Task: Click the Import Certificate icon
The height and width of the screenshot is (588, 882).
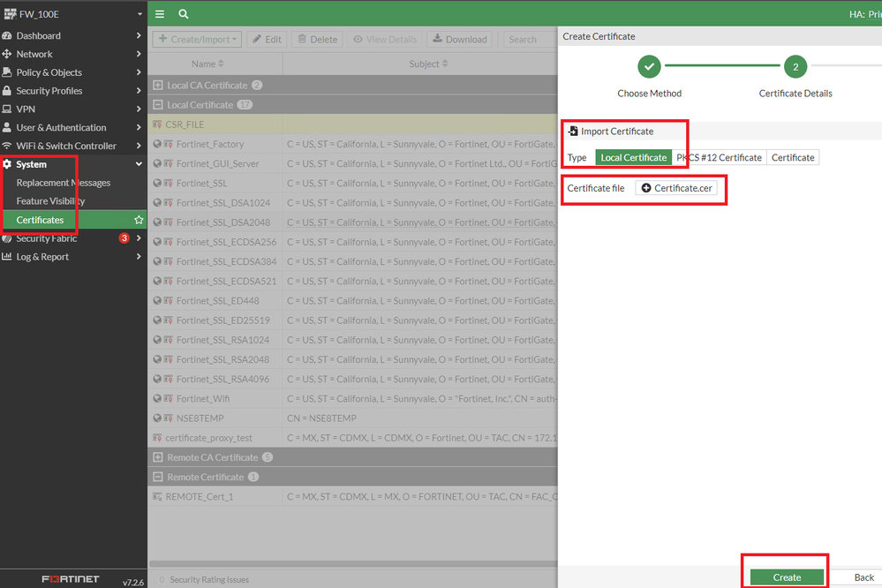Action: [573, 131]
